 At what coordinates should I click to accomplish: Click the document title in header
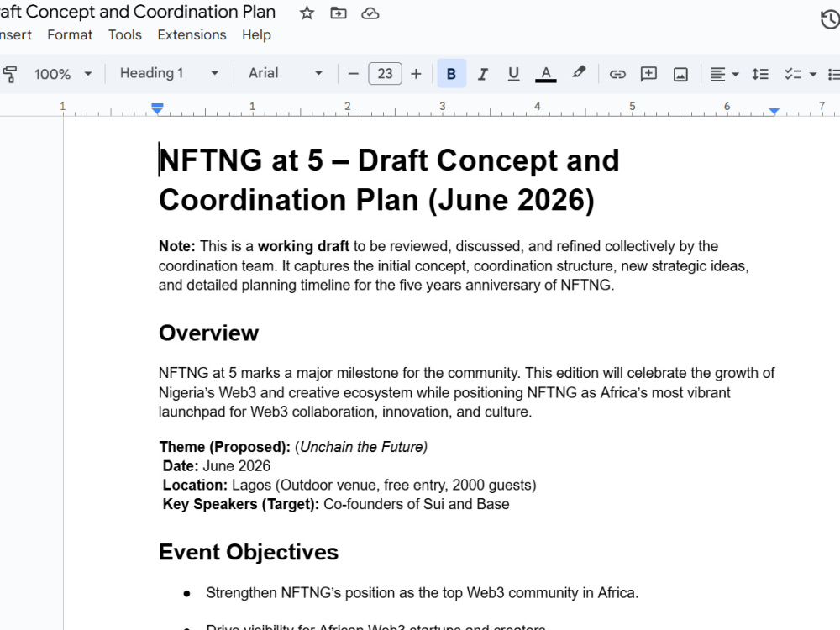(x=138, y=12)
